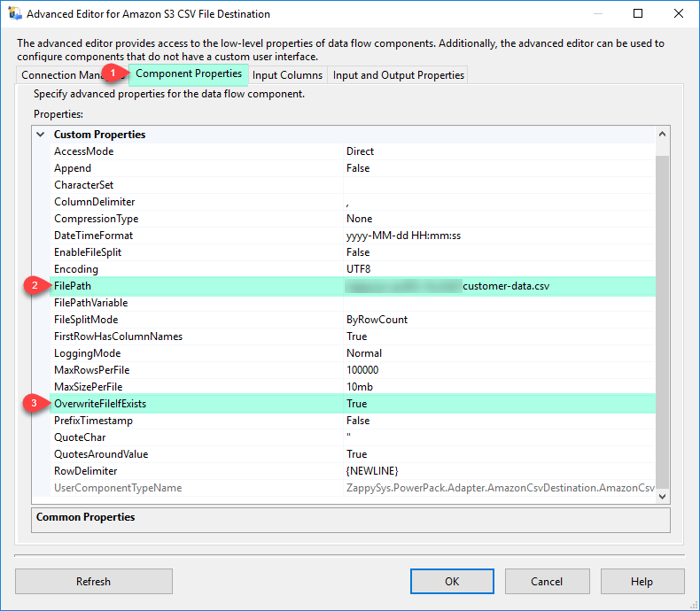
Task: Click the property grid vertical scrollbar thumb
Action: (x=663, y=321)
